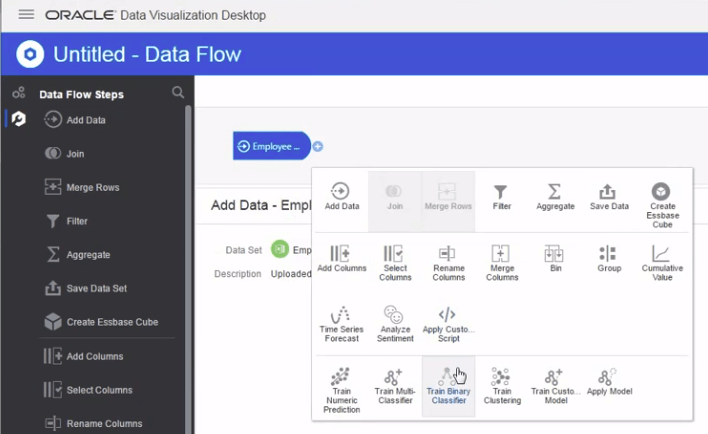This screenshot has width=708, height=434.
Task: Select the Employee data node in the flow
Action: [271, 146]
